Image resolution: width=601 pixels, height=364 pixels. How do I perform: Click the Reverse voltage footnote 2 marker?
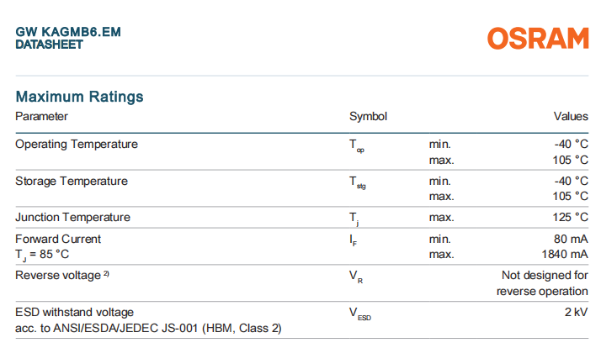coord(106,274)
